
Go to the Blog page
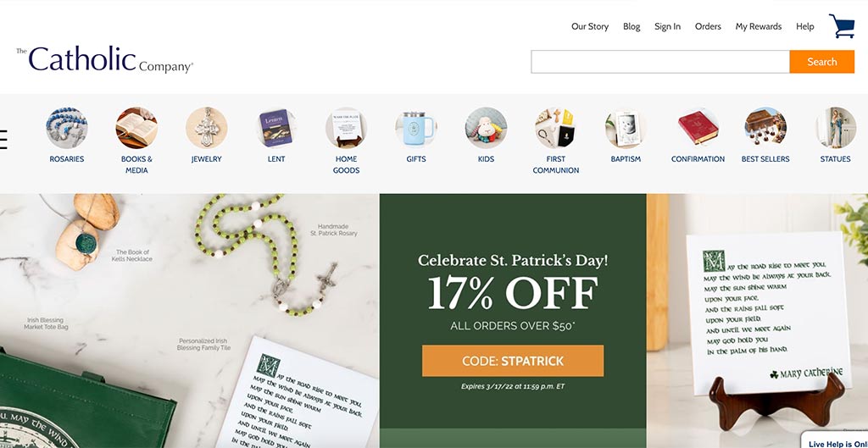[x=632, y=26]
